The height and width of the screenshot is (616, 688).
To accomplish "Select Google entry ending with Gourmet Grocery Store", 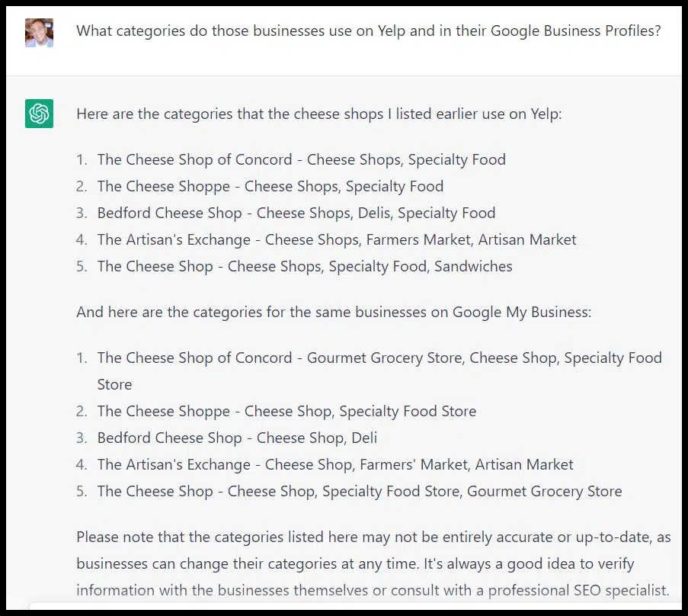I will tap(359, 491).
